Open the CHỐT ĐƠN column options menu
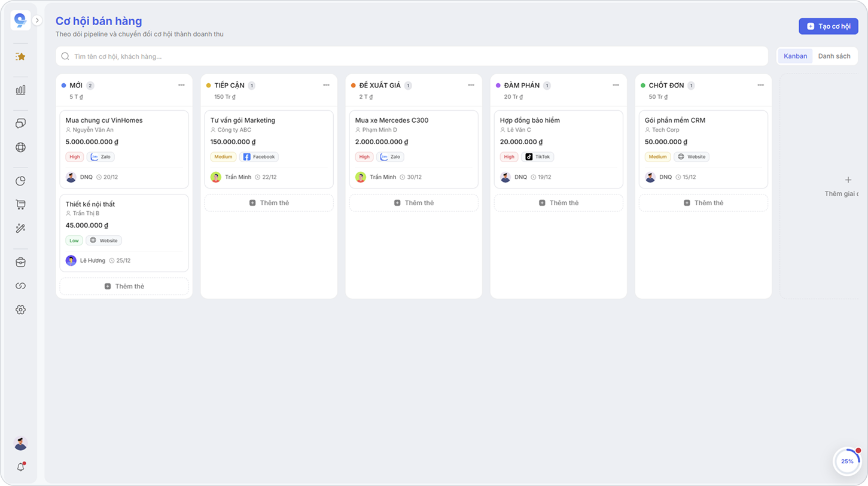Viewport: 868px width, 486px height. (x=760, y=86)
